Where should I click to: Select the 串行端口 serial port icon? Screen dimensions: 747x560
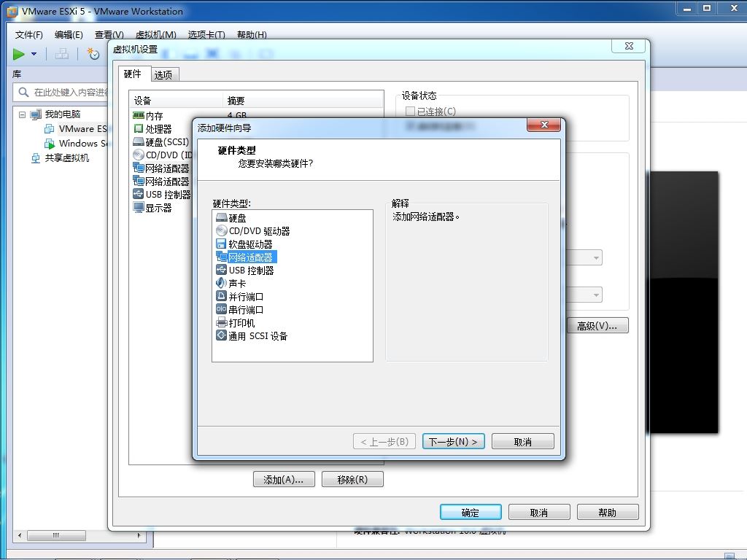pyautogui.click(x=222, y=309)
